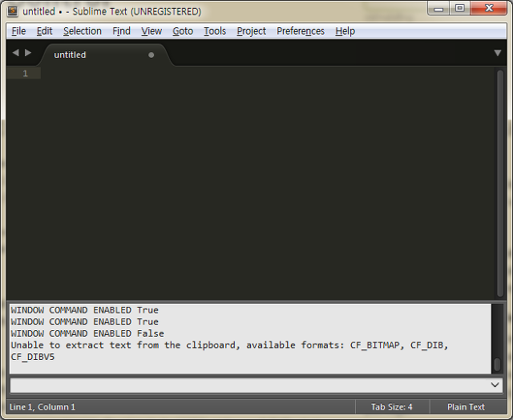
Task: Open the Edit menu
Action: point(44,31)
